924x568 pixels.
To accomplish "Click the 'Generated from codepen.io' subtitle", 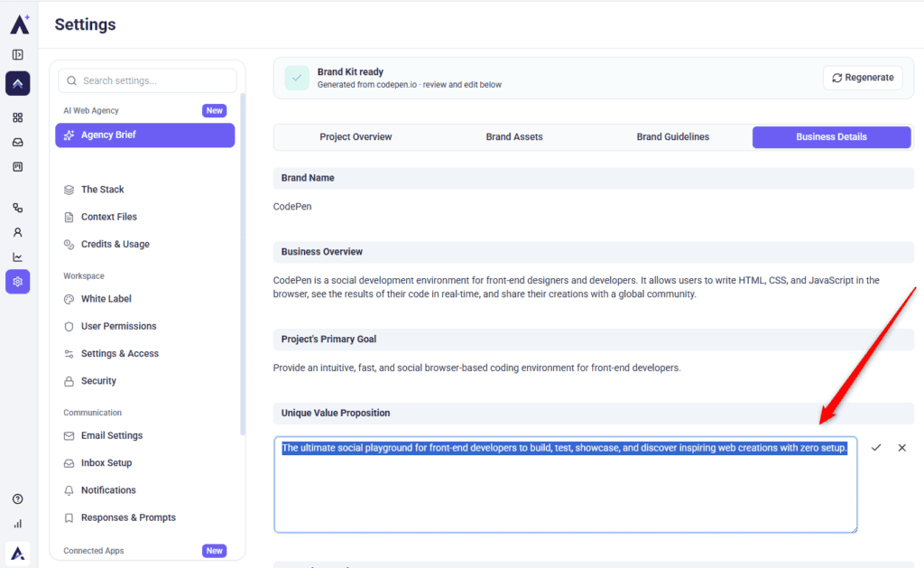I will (x=410, y=85).
